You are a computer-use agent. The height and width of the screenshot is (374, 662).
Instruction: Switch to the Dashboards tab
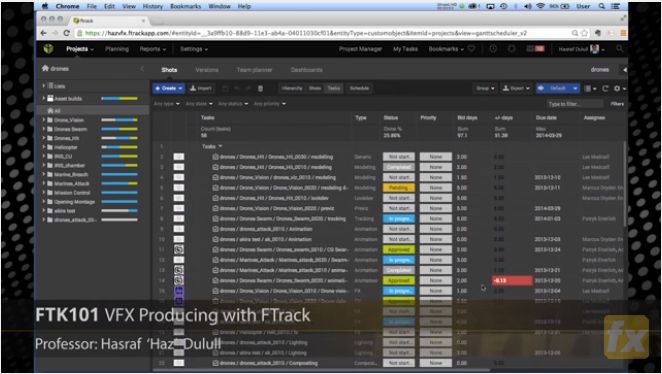click(307, 70)
